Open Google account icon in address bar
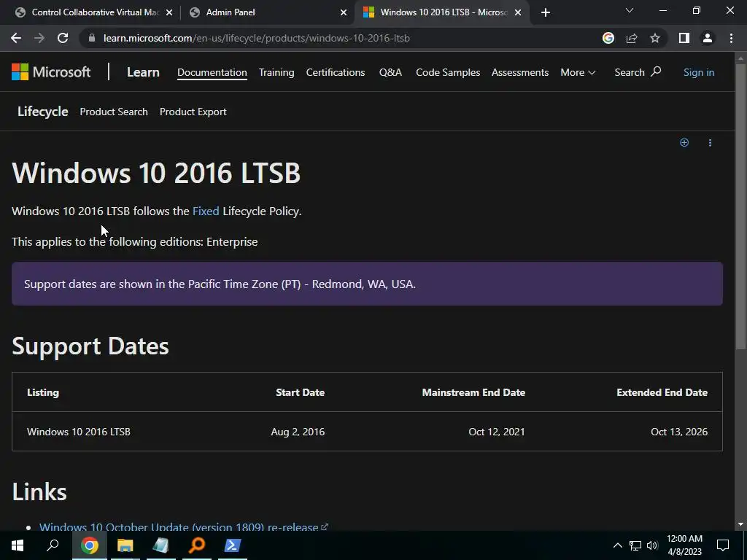 [x=608, y=38]
